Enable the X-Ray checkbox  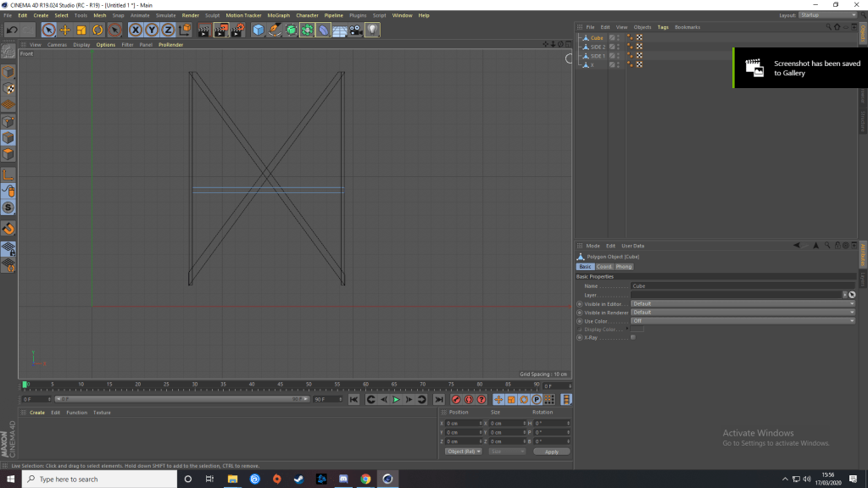633,337
